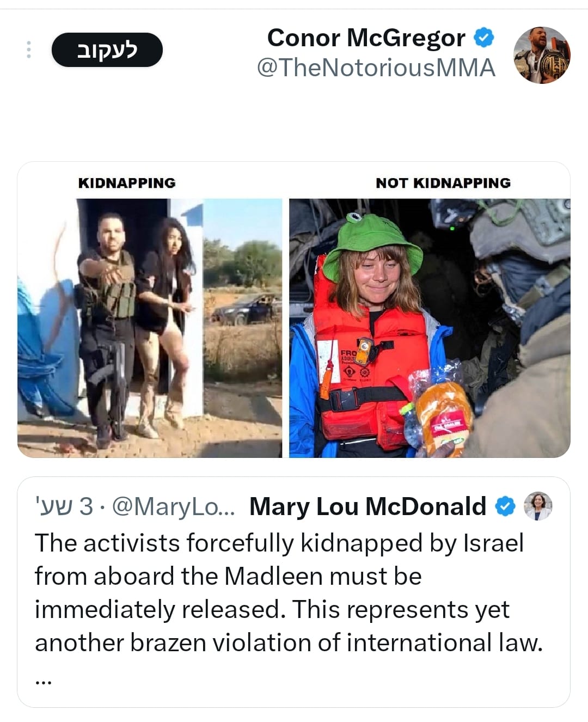The image size is (588, 722).
Task: Click the NOT KIDNAPPING caption text
Action: (x=443, y=183)
